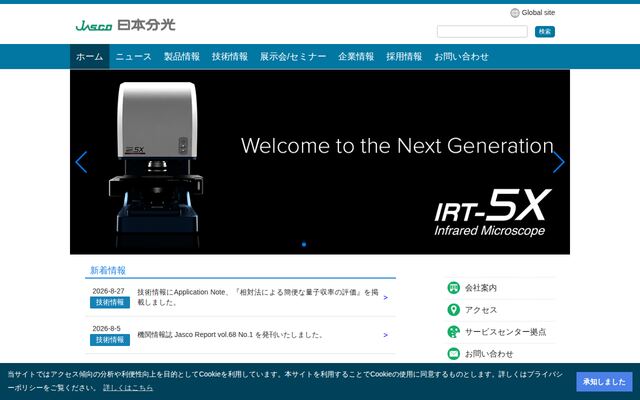Click the 2026-8-27 date text
This screenshot has height=400, width=640.
[108, 291]
